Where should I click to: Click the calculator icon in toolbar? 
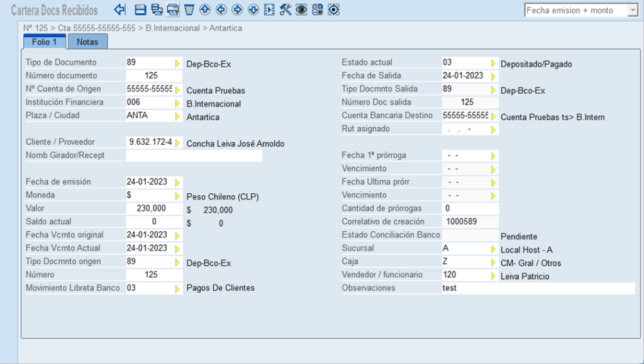pos(318,9)
